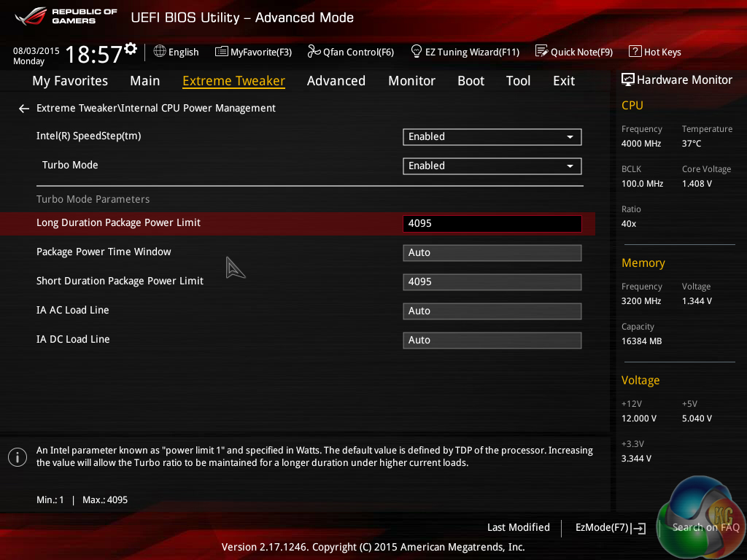Screen dimensions: 747x560
Task: Select the Intel(R) SpeedStep(tm) label
Action: point(88,136)
